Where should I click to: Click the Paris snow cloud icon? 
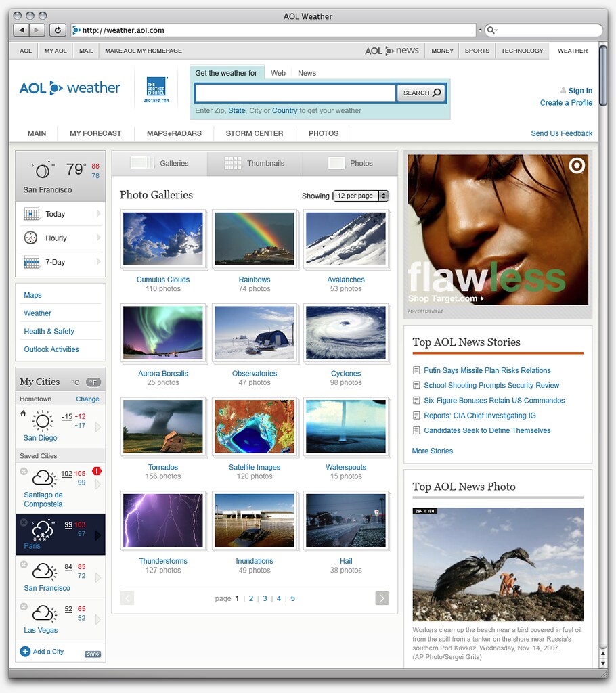(x=43, y=529)
